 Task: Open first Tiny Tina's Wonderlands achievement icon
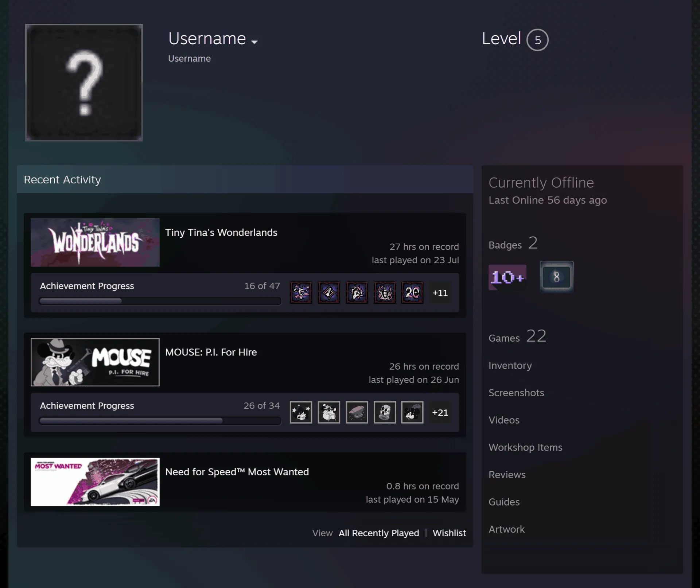[x=301, y=292]
